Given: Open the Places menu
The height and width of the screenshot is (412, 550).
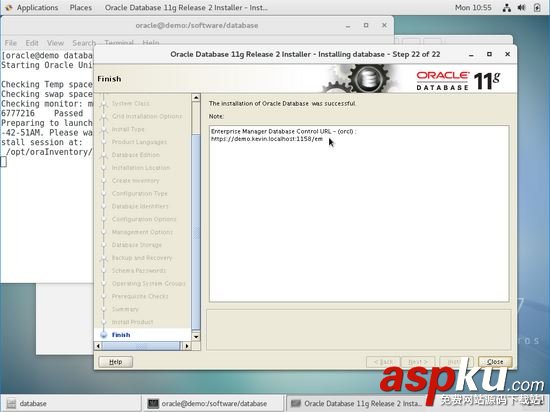Looking at the screenshot, I should pyautogui.click(x=81, y=7).
